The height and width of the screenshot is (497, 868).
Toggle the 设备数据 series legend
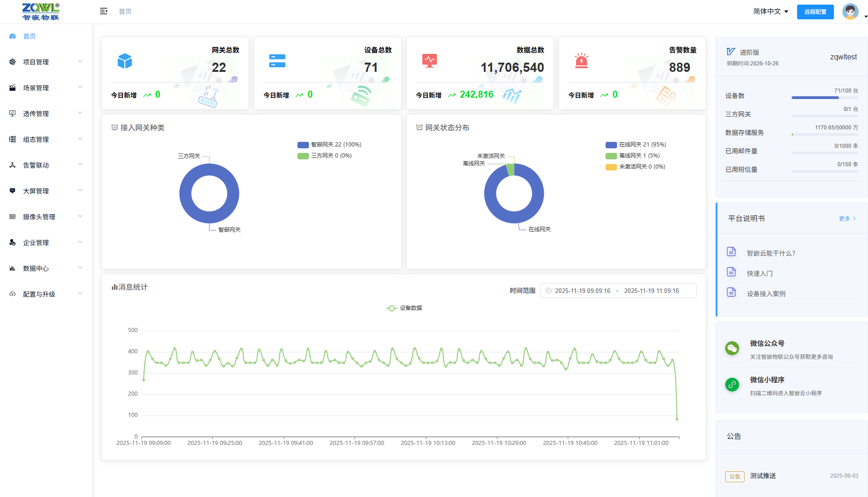[x=404, y=308]
